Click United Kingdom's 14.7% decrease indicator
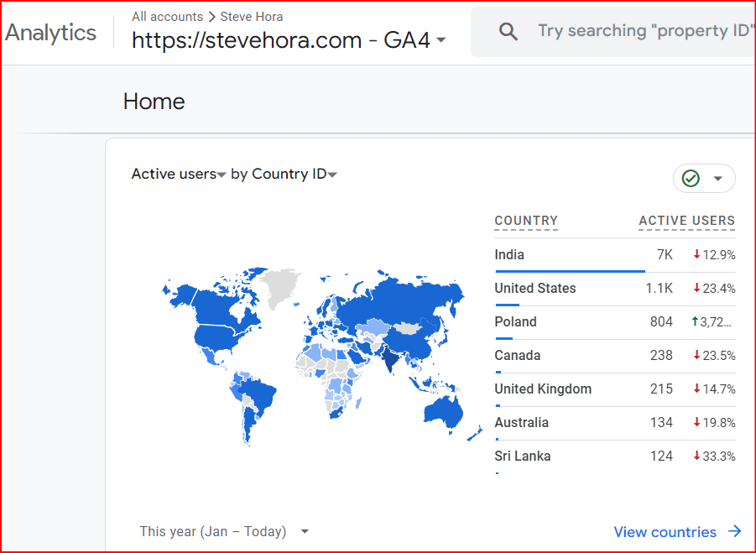Image resolution: width=756 pixels, height=553 pixels. (714, 389)
